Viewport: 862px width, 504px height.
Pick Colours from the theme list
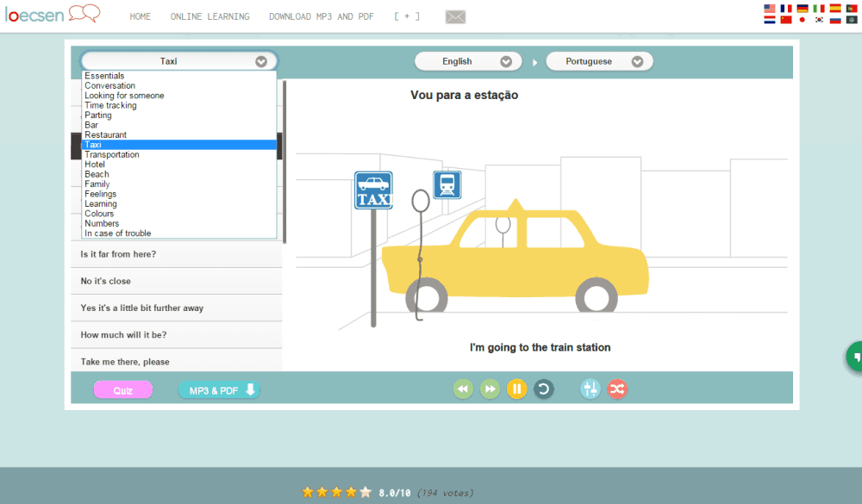click(179, 214)
